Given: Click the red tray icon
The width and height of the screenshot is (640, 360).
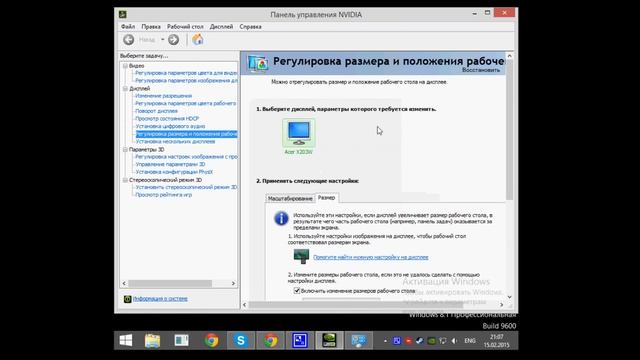Looking at the screenshot, I should [408, 341].
